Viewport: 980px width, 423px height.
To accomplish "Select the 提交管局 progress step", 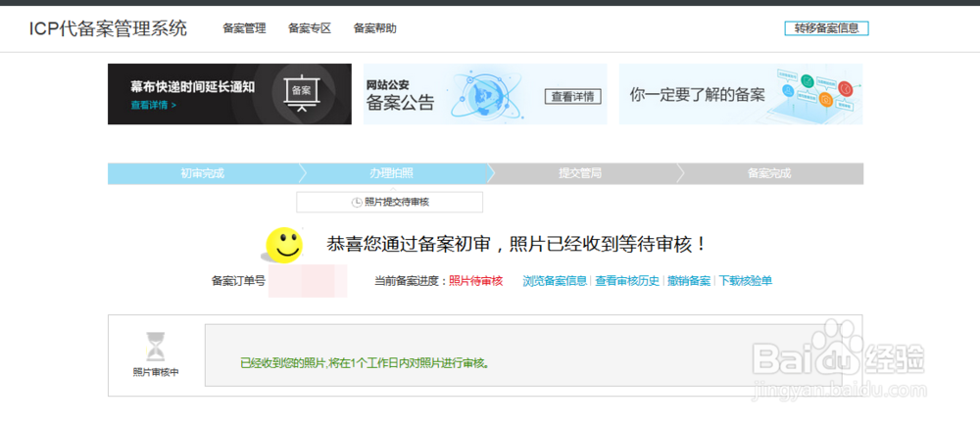I will (x=580, y=173).
